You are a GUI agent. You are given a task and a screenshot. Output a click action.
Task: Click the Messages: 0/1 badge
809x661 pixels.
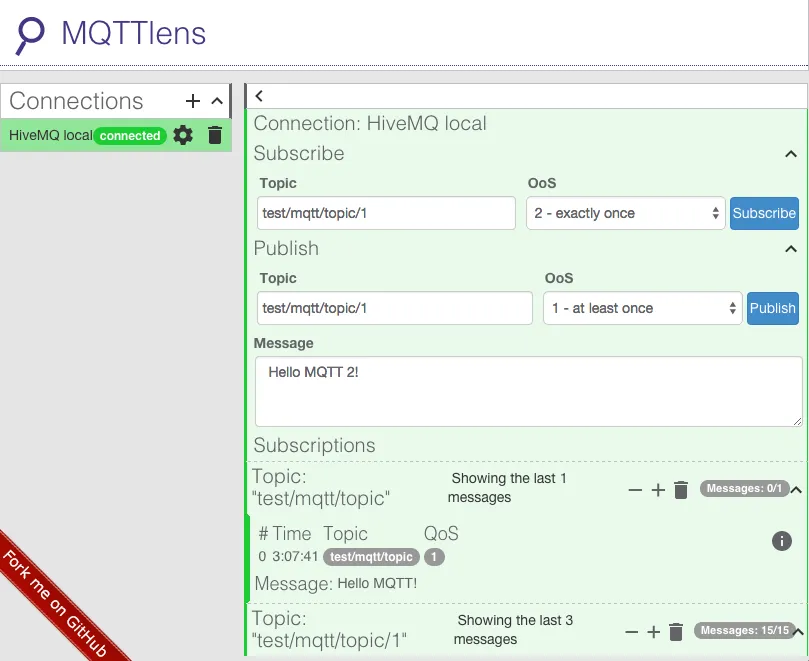pyautogui.click(x=744, y=488)
